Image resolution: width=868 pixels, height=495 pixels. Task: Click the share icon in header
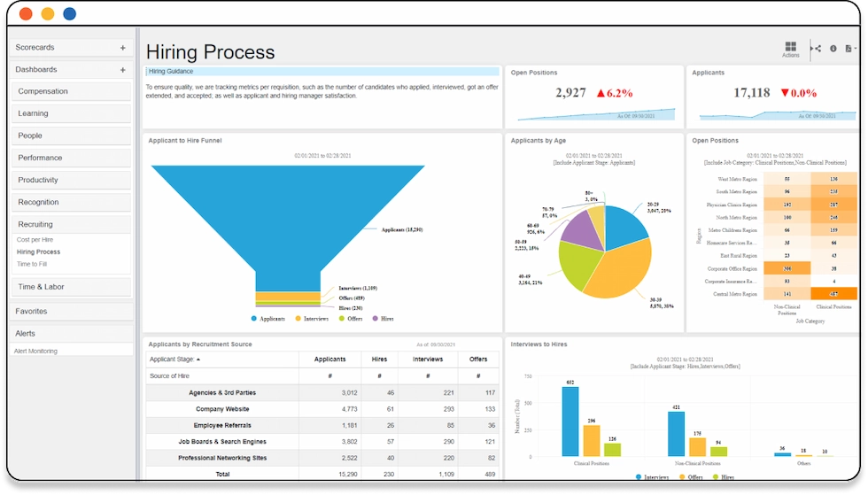pyautogui.click(x=816, y=49)
